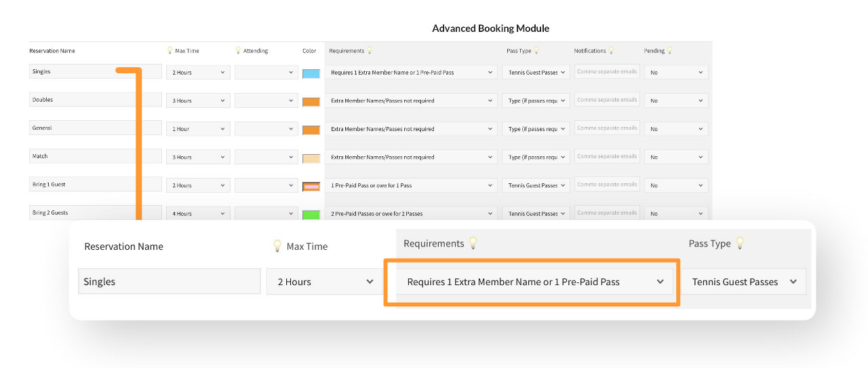Viewport: 868px width, 368px height.
Task: Open Pending dropdown for the Match row
Action: (675, 157)
